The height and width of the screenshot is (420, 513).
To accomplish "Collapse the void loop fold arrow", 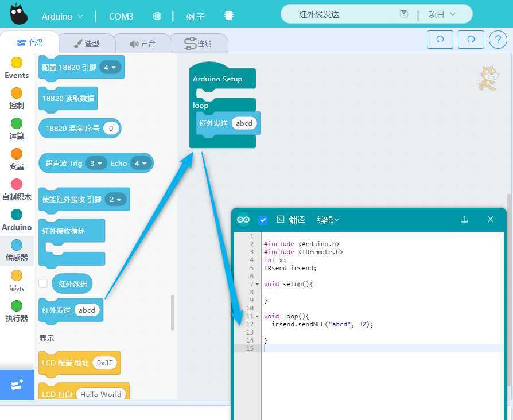I will (x=258, y=316).
